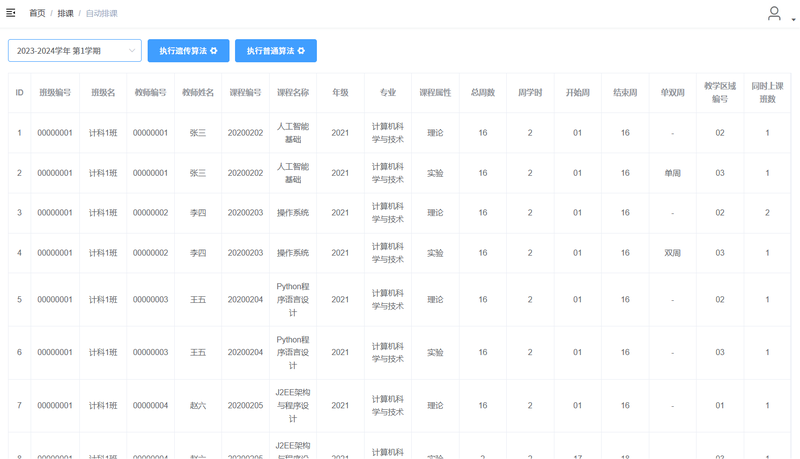
Task: Click 操作系统 in row 4
Action: [x=293, y=253]
